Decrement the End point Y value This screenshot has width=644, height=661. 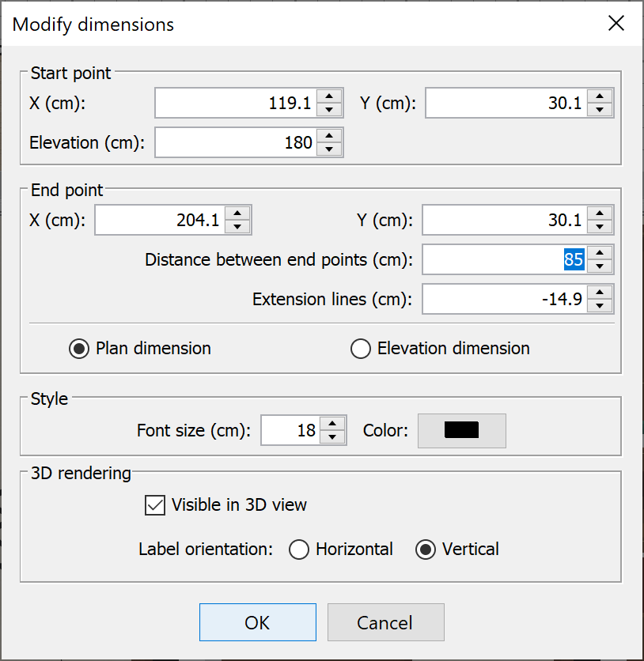pos(600,225)
